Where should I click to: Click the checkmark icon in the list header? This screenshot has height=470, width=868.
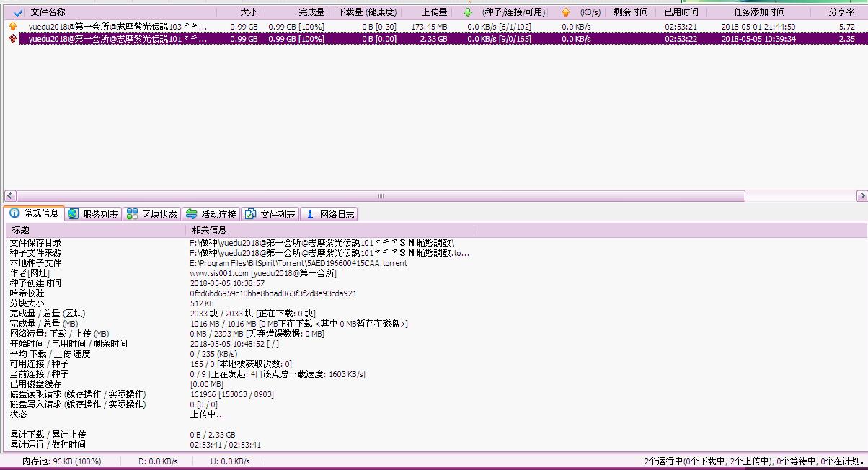tap(18, 12)
